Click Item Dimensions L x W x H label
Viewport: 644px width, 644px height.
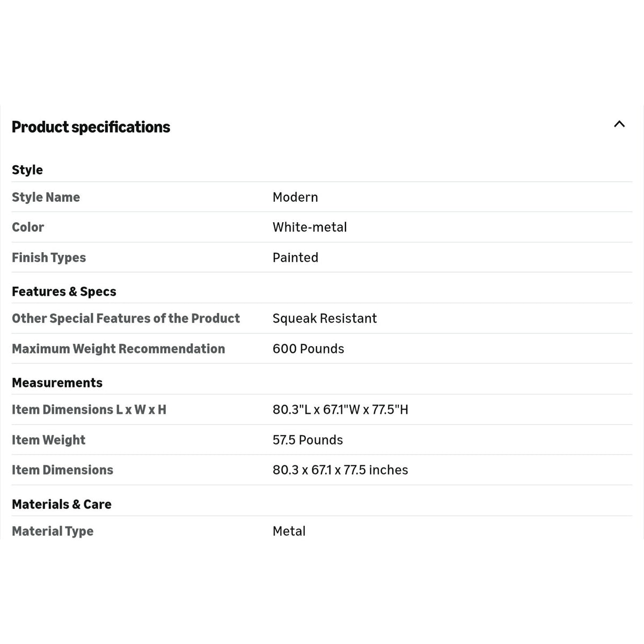(x=89, y=409)
